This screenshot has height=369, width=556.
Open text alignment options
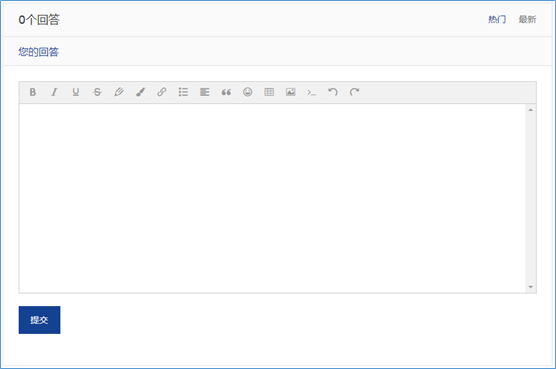tap(205, 92)
